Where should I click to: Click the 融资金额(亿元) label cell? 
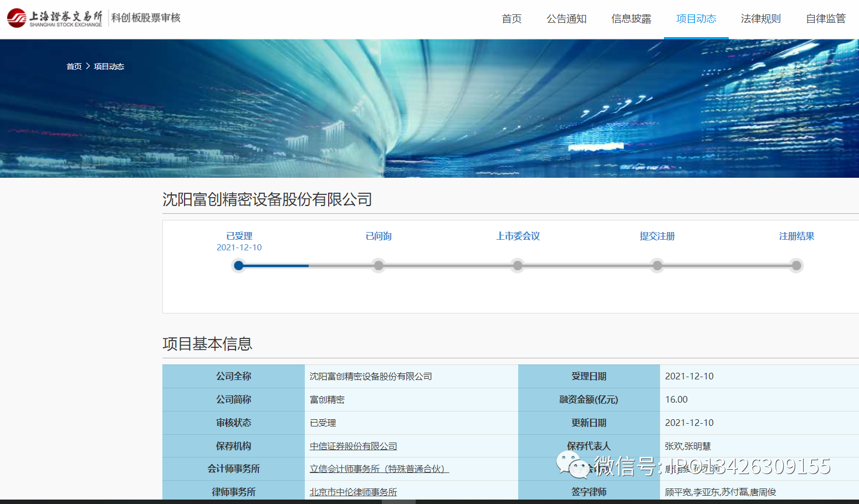click(x=589, y=399)
